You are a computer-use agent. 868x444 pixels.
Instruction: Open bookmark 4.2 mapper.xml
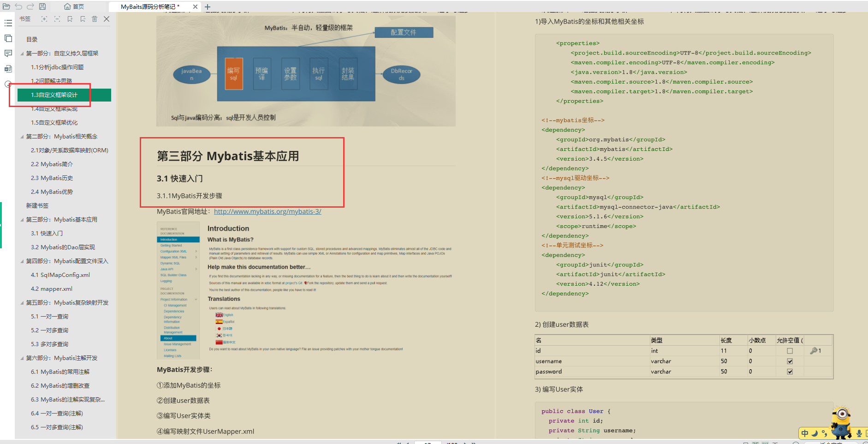tap(52, 289)
